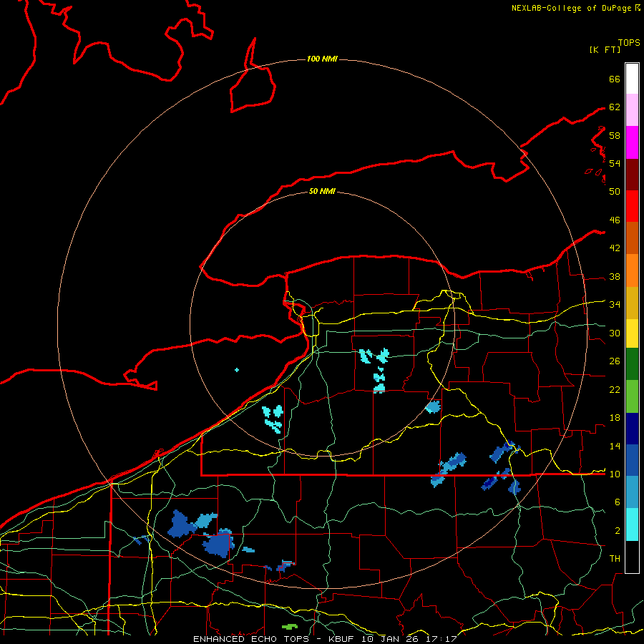Click the '34' legend value
This screenshot has width=644, height=644.
pyautogui.click(x=615, y=304)
